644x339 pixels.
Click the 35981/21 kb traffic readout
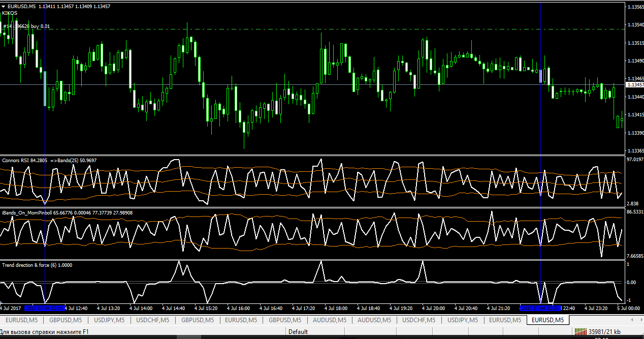(x=604, y=332)
